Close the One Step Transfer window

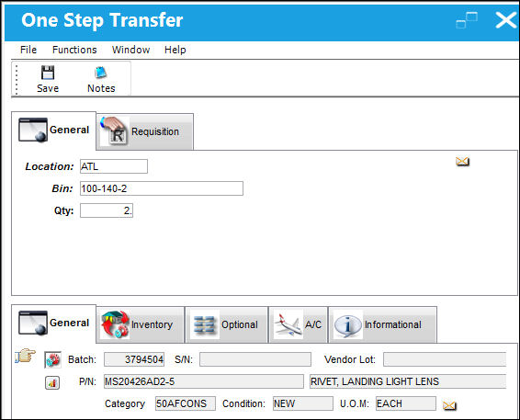[505, 20]
